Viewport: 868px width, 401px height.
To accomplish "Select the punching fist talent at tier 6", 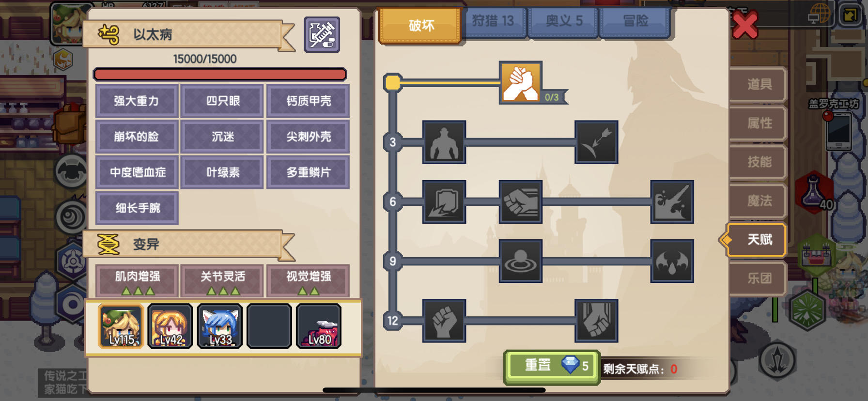I will (521, 202).
